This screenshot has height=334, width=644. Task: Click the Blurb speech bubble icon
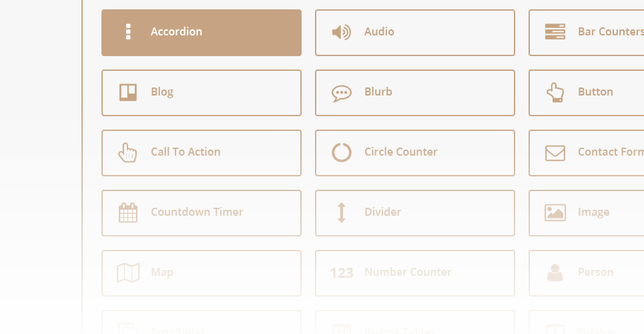(x=342, y=94)
